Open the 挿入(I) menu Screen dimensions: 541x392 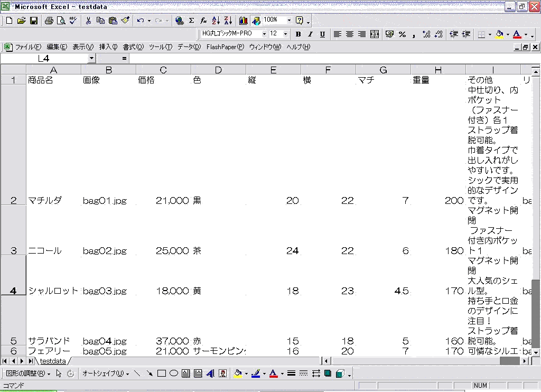(x=108, y=47)
